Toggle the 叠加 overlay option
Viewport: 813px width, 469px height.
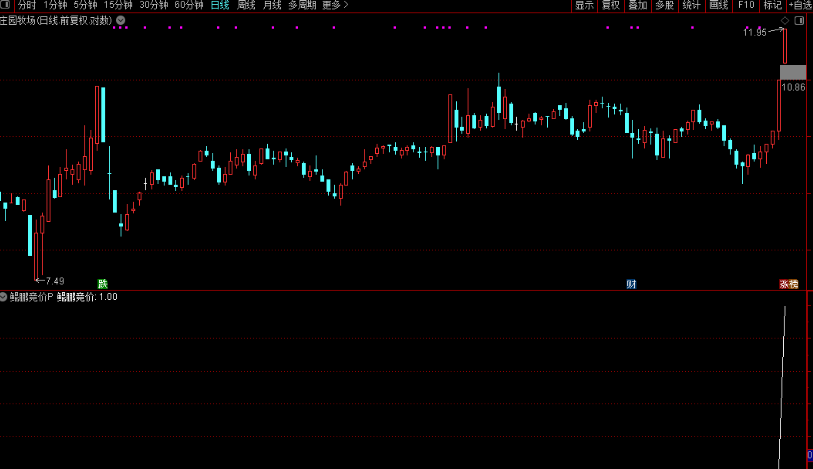pyautogui.click(x=637, y=5)
